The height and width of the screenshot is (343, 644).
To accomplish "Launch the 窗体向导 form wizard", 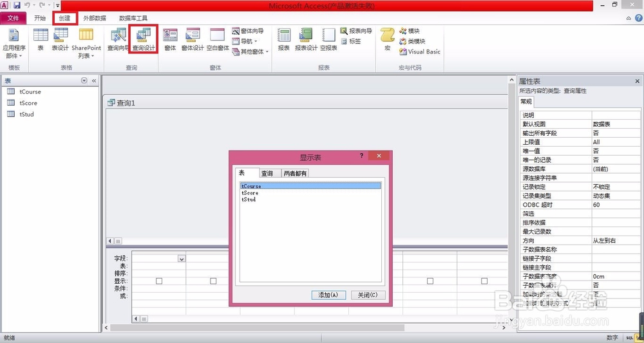I will [248, 31].
